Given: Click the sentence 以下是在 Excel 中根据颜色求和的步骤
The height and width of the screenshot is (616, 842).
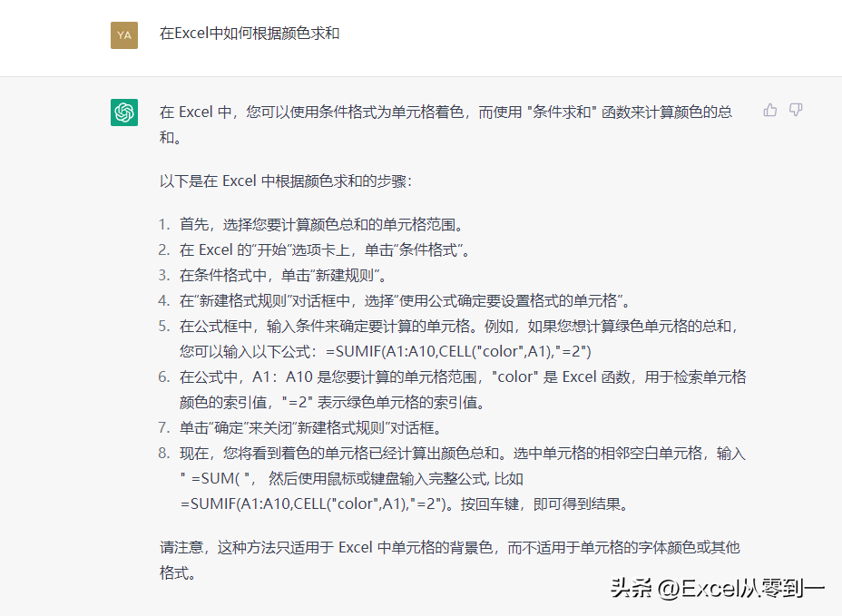Looking at the screenshot, I should click(286, 181).
